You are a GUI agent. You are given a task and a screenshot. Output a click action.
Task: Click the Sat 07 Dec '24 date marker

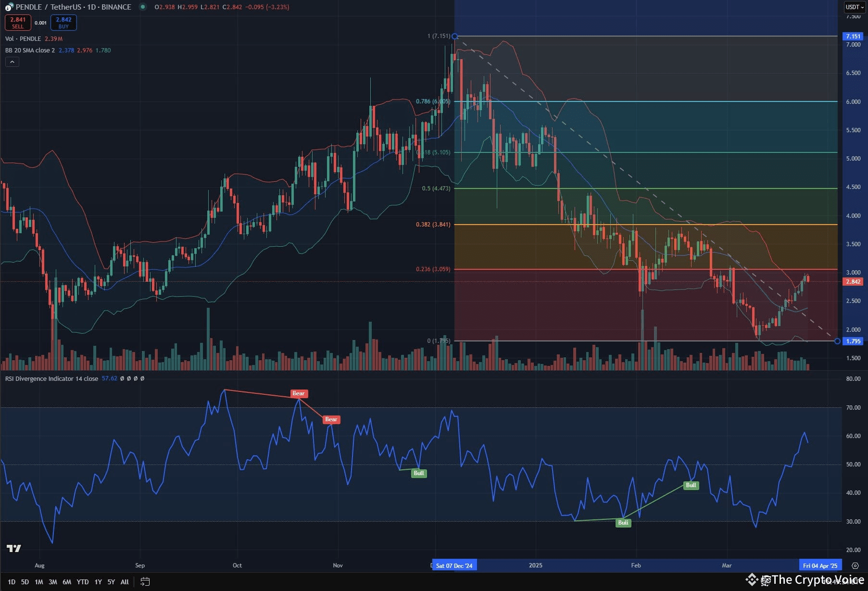[454, 566]
